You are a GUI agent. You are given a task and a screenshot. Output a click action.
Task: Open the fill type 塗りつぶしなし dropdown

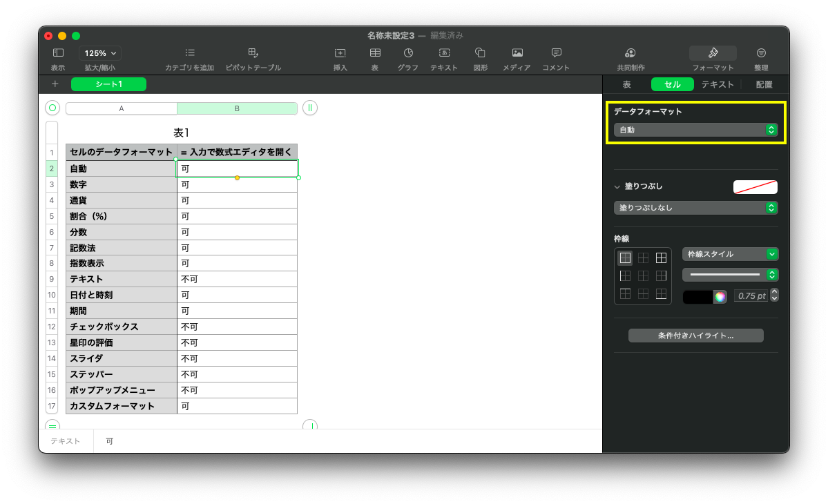coord(695,208)
